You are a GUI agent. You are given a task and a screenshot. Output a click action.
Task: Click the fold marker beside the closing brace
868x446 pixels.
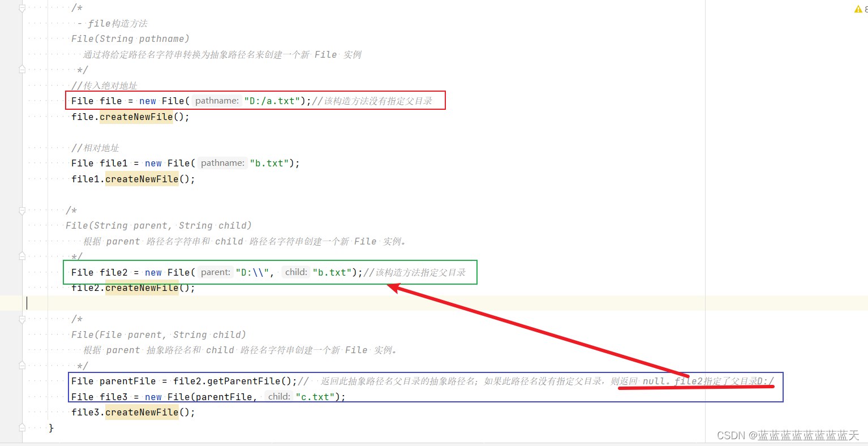coord(22,427)
